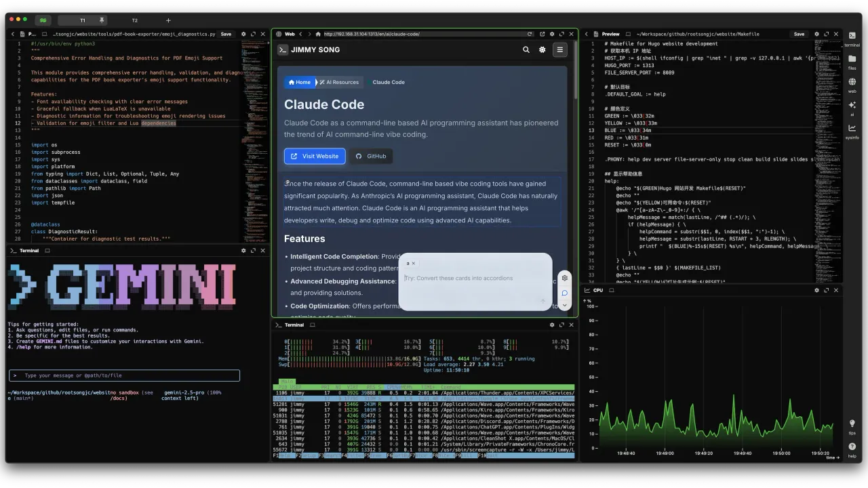Magnify the Gemini terminal block
Image resolution: width=868 pixels, height=488 pixels.
[x=253, y=251]
